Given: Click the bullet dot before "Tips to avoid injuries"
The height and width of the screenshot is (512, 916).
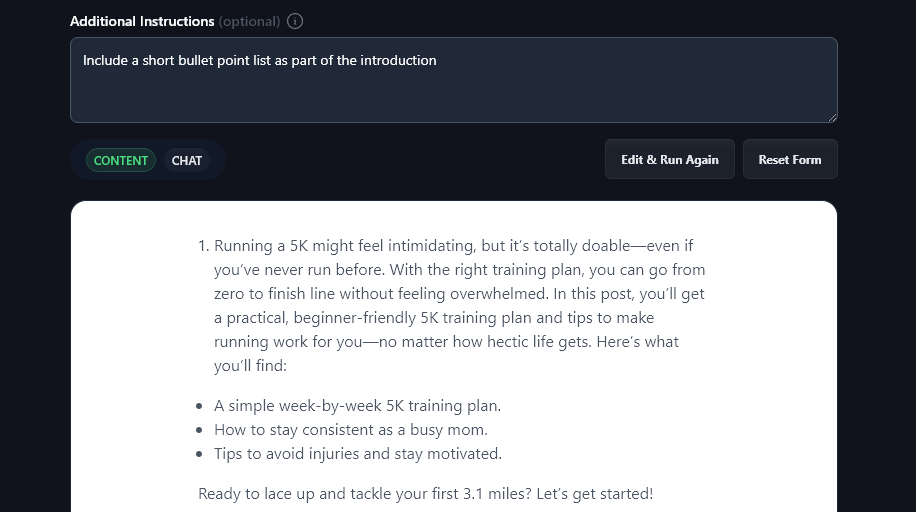Looking at the screenshot, I should click(201, 455).
